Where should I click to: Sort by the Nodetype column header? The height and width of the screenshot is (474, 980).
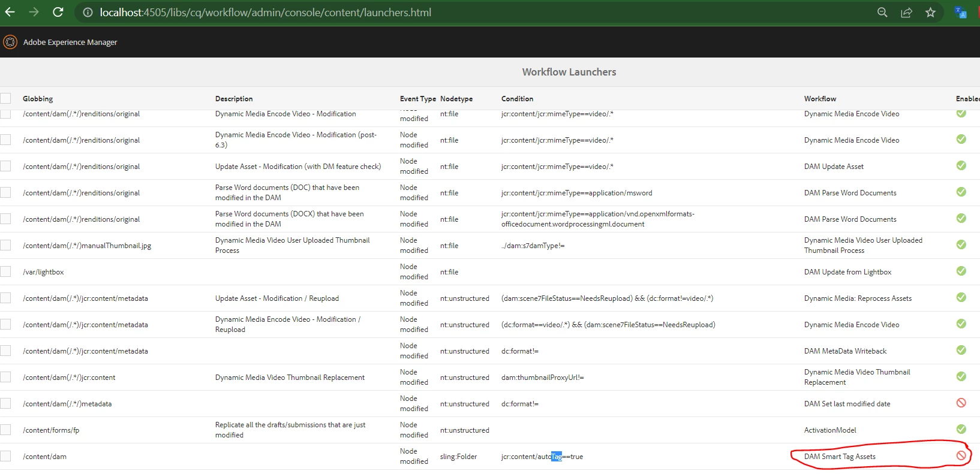[x=456, y=99]
